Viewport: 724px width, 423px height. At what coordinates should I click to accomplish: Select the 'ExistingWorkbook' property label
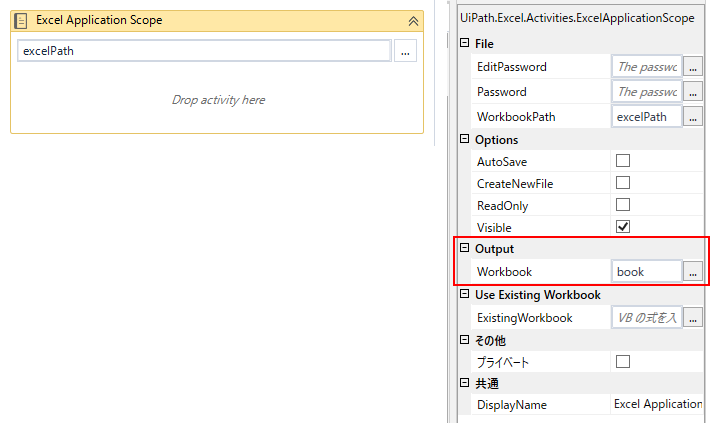click(x=525, y=318)
